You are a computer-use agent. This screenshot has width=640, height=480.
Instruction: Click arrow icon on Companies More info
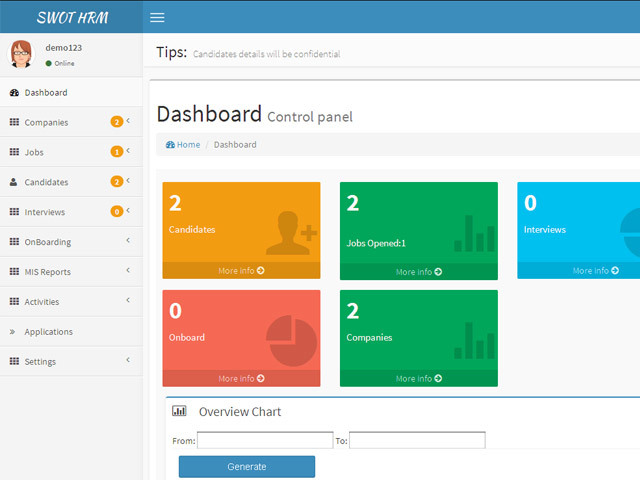click(438, 378)
